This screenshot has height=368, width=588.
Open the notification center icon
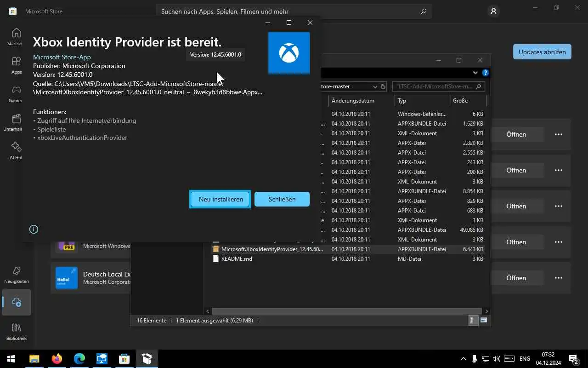(x=573, y=359)
